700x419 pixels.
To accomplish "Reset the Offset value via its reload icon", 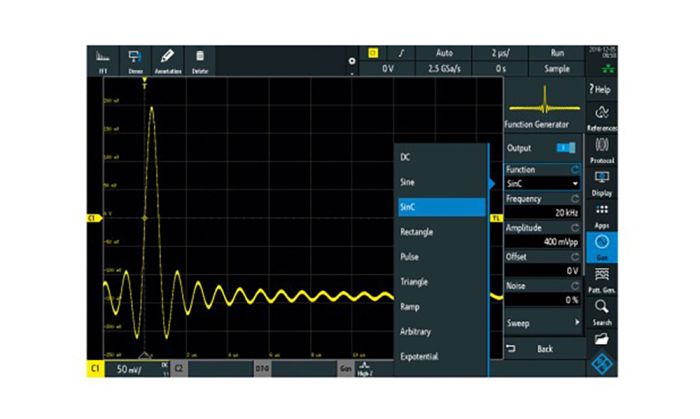I will tap(575, 257).
